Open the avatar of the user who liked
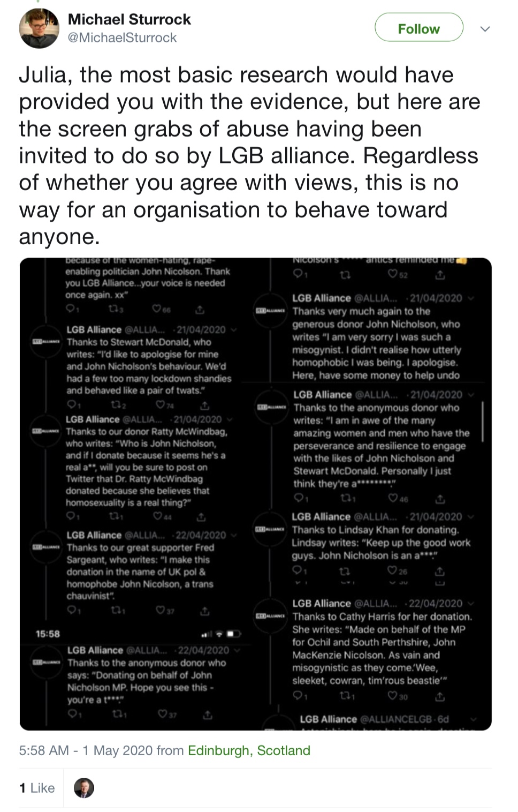 coord(83,788)
